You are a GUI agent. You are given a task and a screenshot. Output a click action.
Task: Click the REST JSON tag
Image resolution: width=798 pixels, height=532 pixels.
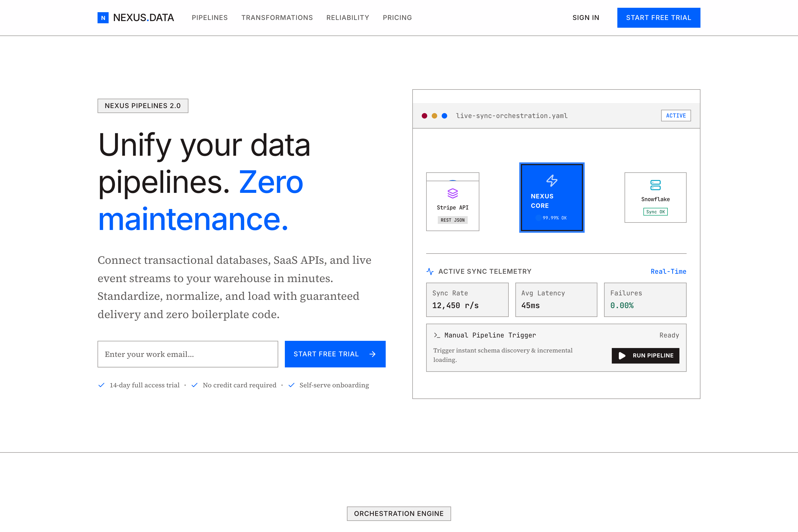[452, 220]
